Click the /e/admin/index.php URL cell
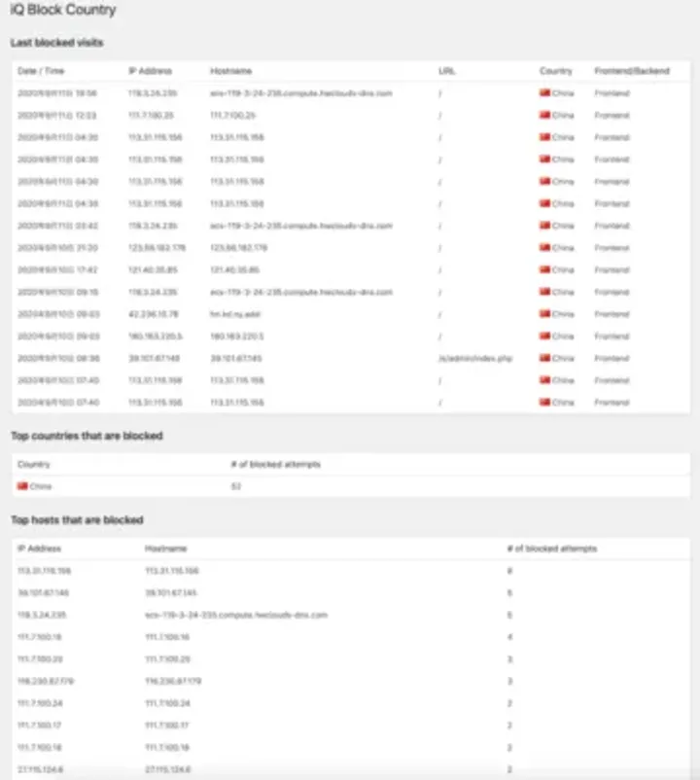 pos(475,358)
